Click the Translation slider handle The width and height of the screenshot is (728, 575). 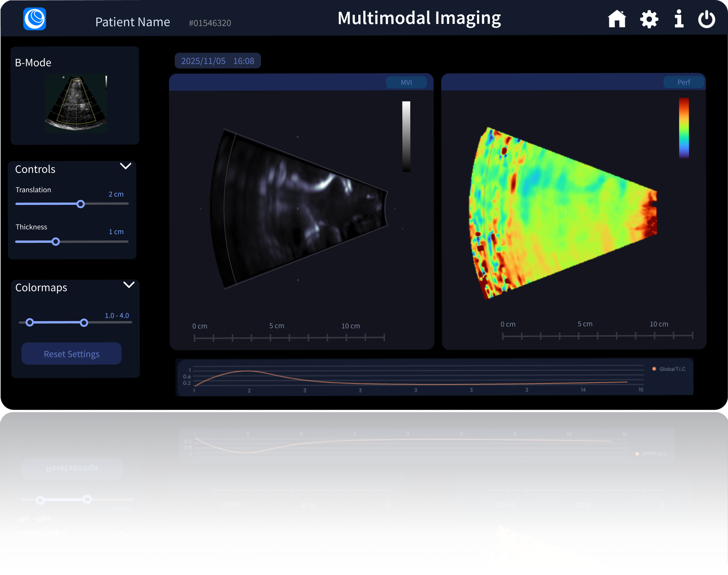point(80,204)
